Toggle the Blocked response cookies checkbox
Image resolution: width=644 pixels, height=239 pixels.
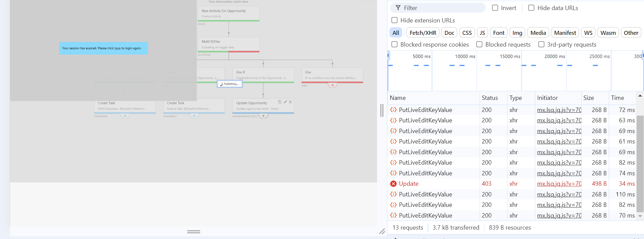[x=395, y=44]
